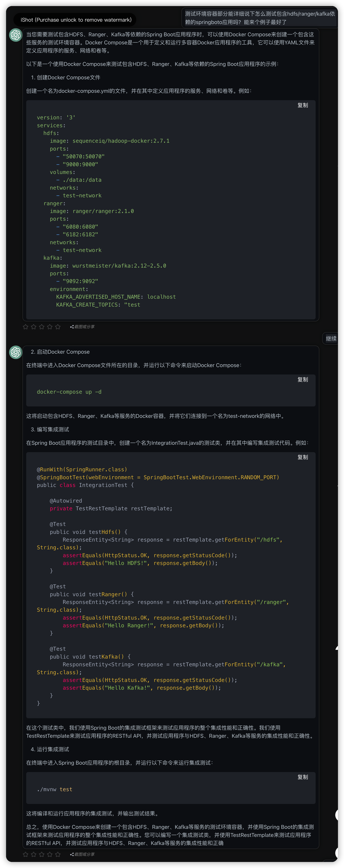Click first star under docker-compose answer
The height and width of the screenshot is (868, 344).
25,327
